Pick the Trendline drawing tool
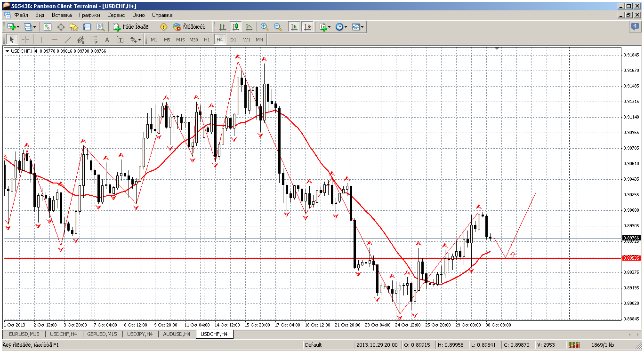This screenshot has width=644, height=351. 67,40
